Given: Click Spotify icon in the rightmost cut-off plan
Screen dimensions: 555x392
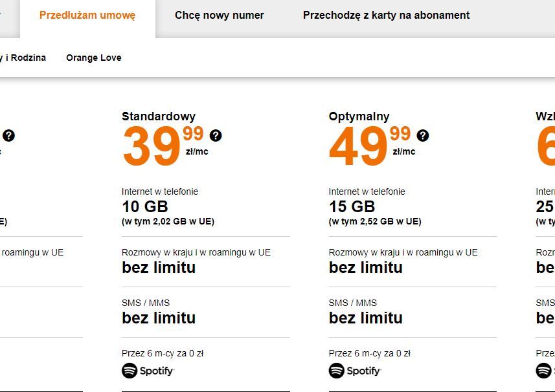Looking at the screenshot, I should click(x=545, y=371).
